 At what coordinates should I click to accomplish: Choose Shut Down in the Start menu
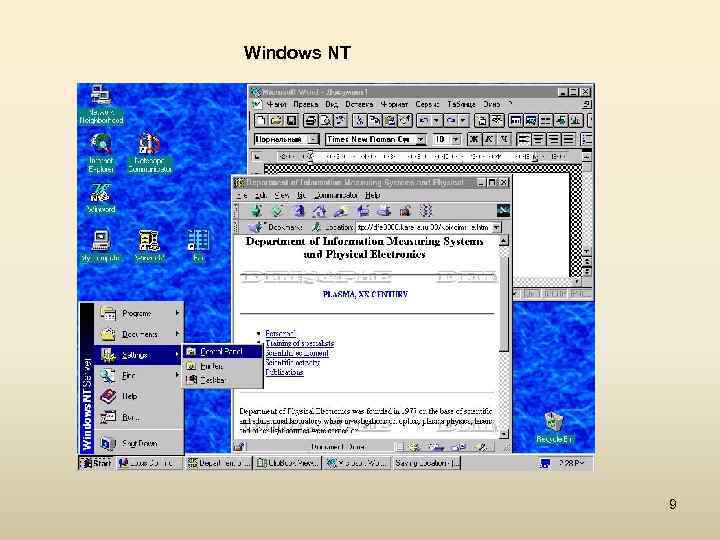coord(138,444)
